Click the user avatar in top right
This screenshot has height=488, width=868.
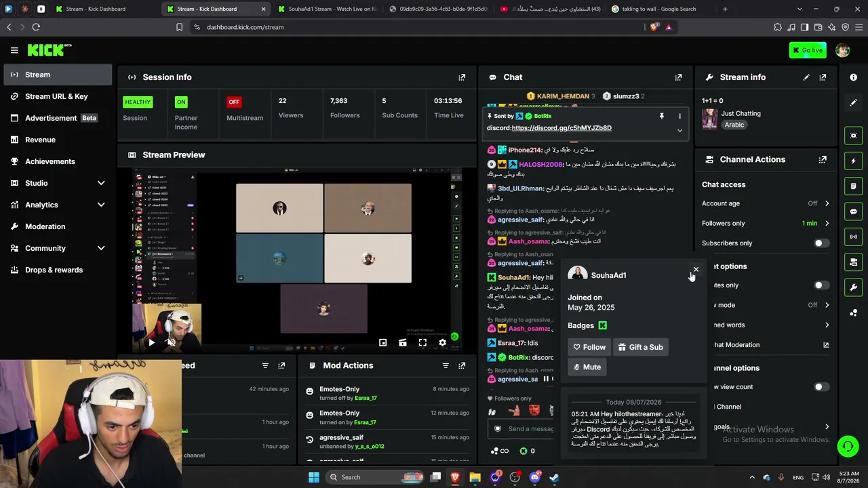842,50
